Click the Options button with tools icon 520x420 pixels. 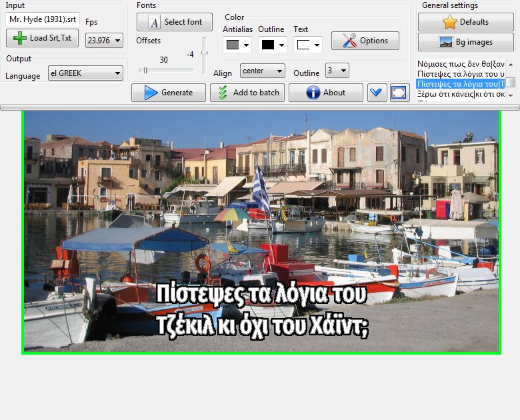pyautogui.click(x=365, y=41)
